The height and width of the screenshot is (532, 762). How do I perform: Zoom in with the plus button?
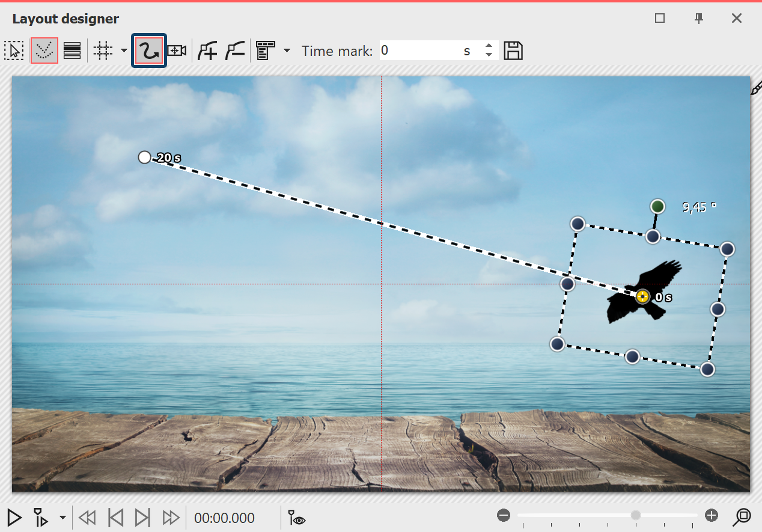click(712, 515)
